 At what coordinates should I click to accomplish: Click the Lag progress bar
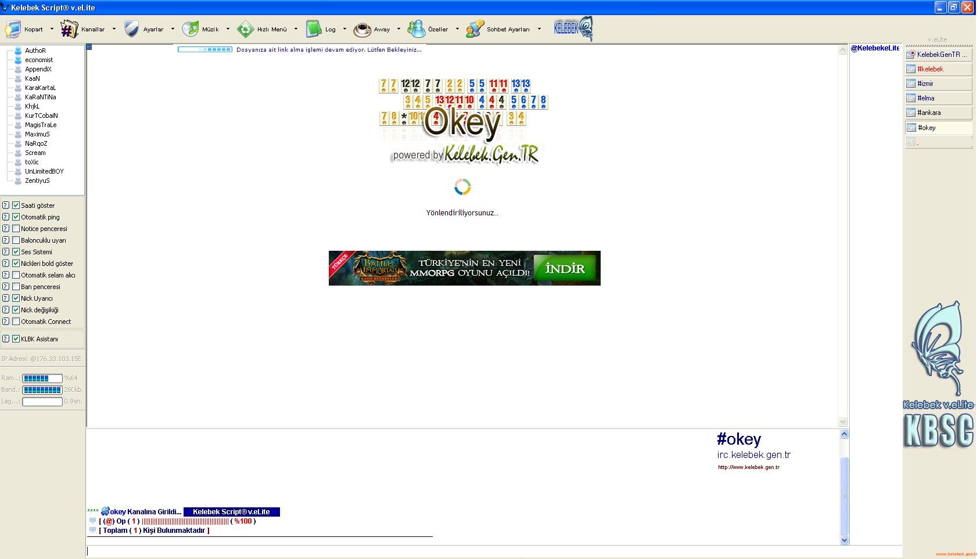(x=42, y=402)
